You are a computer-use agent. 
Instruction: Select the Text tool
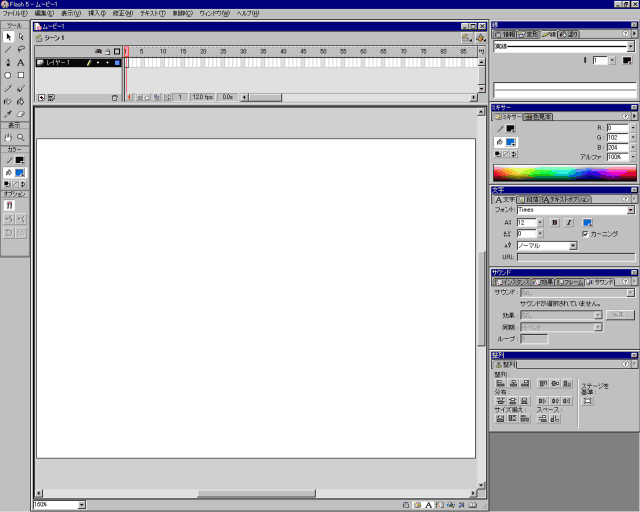pos(21,62)
